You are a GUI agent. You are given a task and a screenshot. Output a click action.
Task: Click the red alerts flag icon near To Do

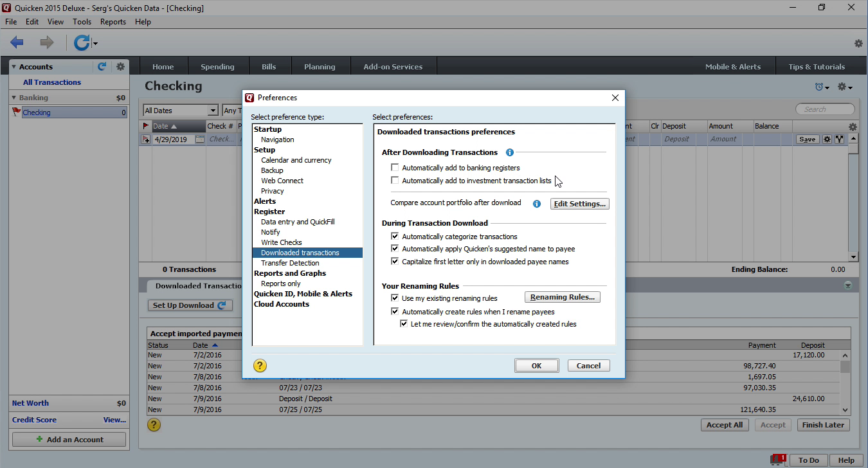coord(779,459)
